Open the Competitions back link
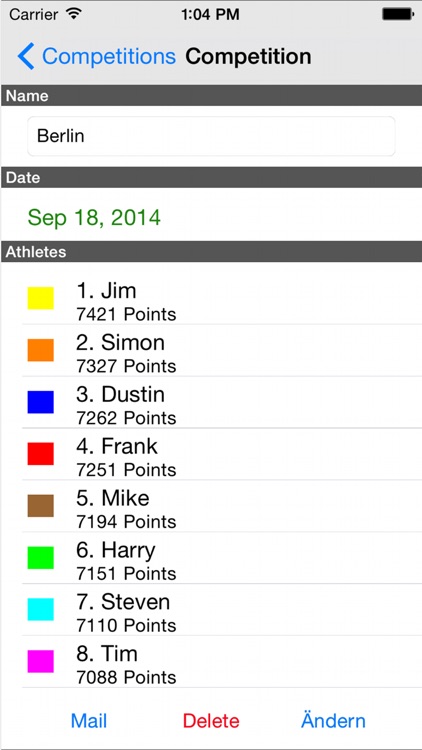The height and width of the screenshot is (750, 422). [109, 56]
